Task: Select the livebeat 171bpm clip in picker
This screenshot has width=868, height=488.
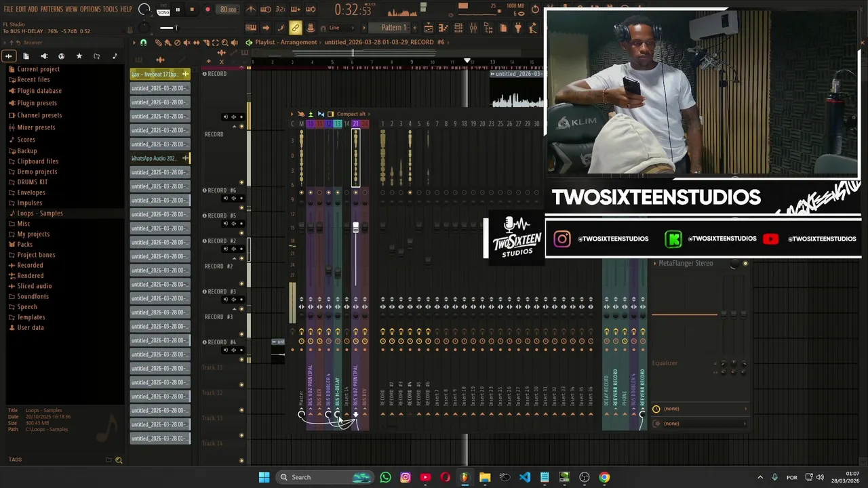Action: (160, 74)
